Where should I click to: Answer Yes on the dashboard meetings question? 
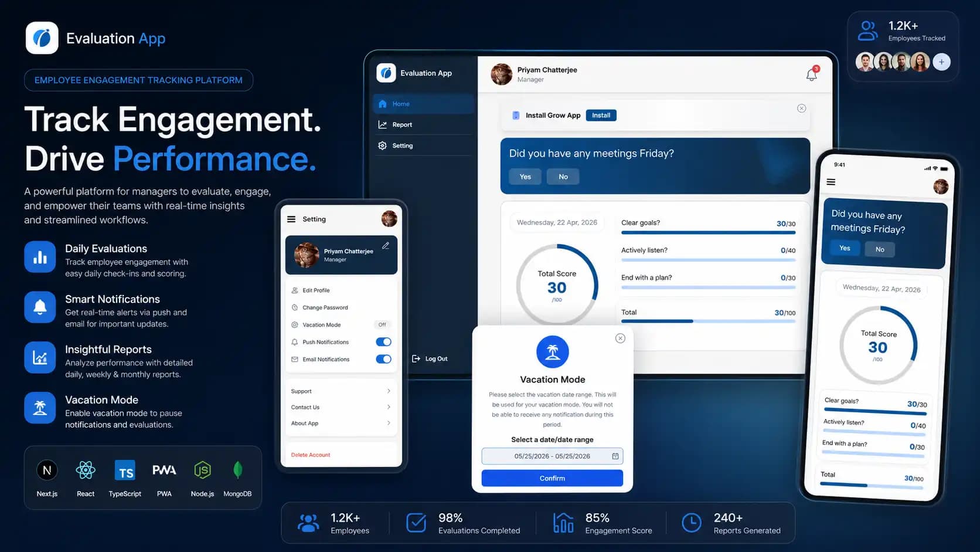click(x=525, y=177)
